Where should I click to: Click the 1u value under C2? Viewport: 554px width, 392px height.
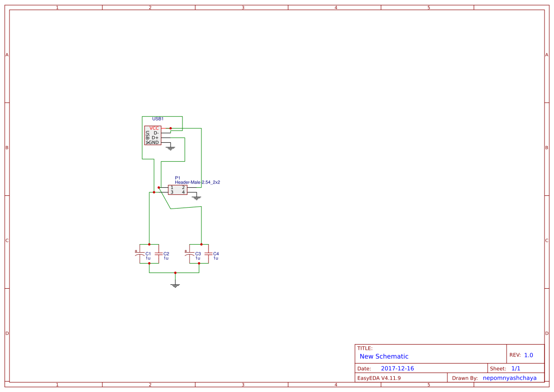click(x=166, y=258)
